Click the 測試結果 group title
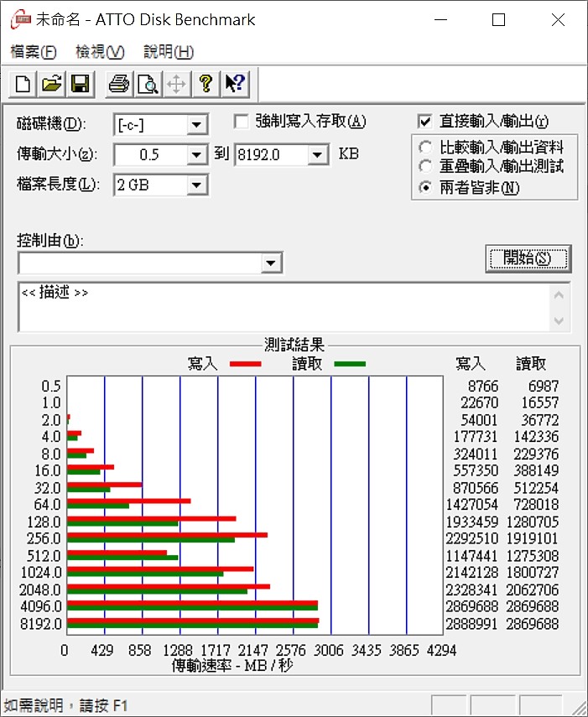Viewport: 588px width, 717px height. 294,345
